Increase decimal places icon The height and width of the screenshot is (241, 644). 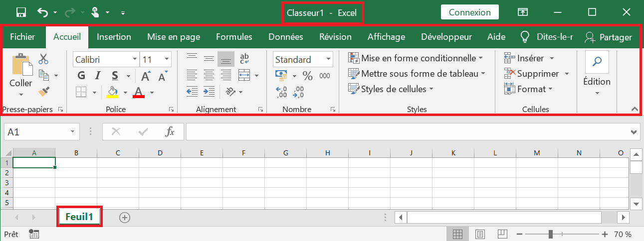[281, 92]
